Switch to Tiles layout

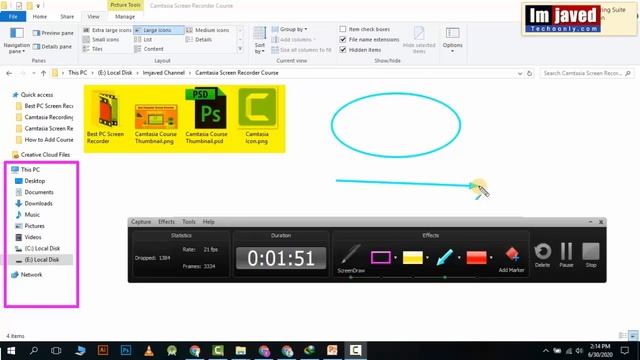pyautogui.click(x=93, y=49)
